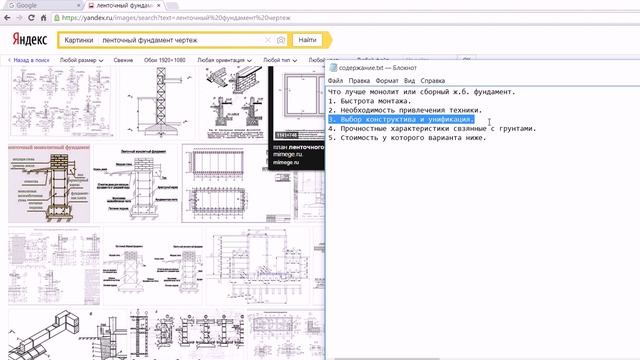Viewport: 640px width, 360px height.
Task: Close the ленточный фундамент tab
Action: click(159, 6)
